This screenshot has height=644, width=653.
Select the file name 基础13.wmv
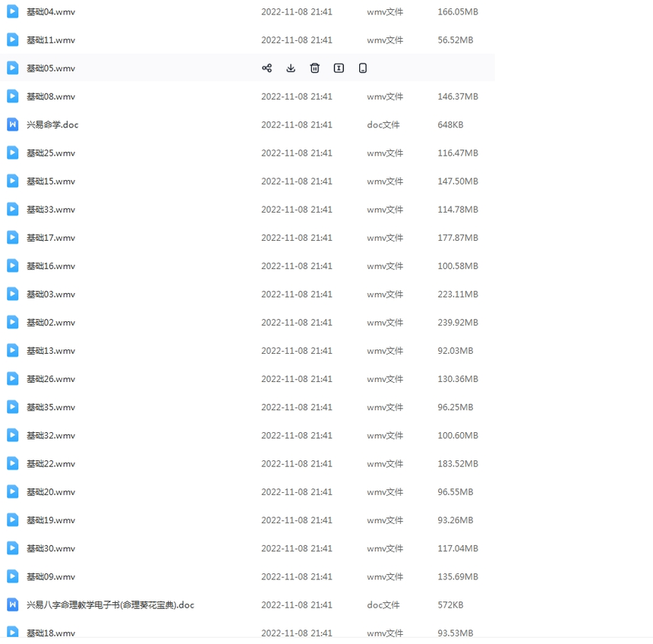tap(51, 351)
